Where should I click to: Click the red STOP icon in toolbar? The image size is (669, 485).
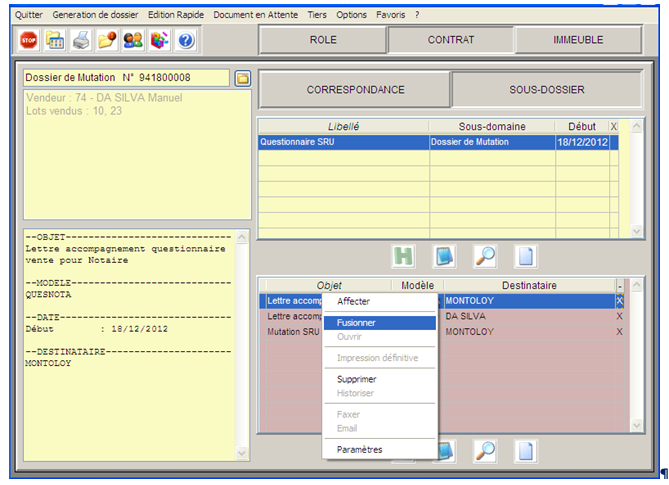point(28,40)
